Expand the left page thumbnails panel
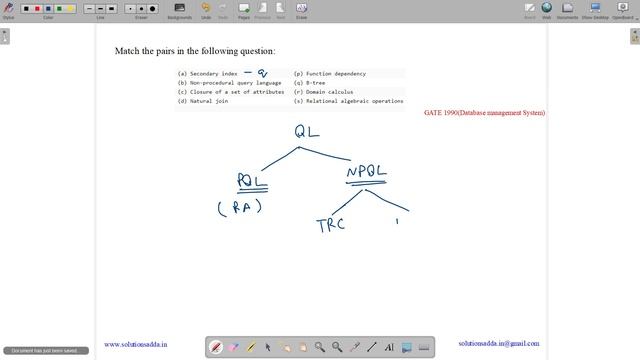640x360 pixels. point(4,36)
